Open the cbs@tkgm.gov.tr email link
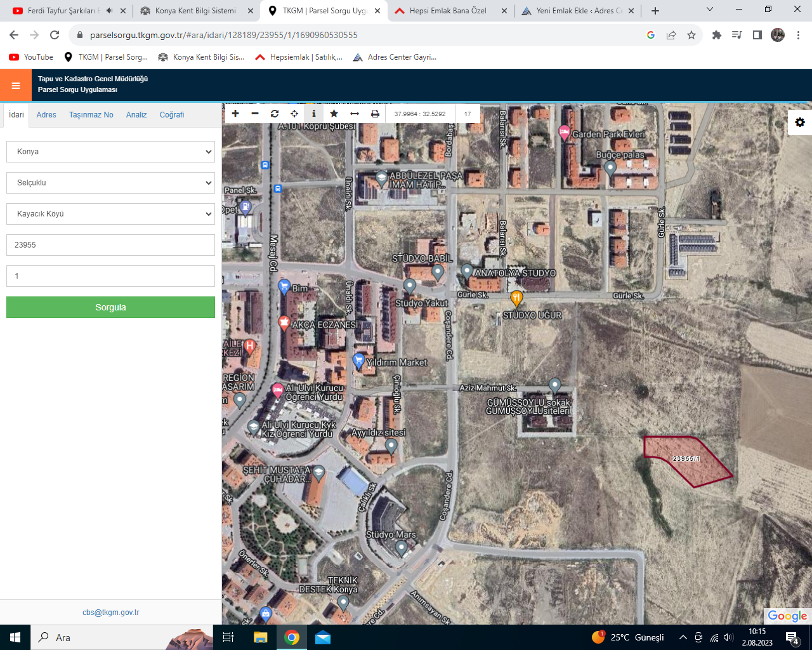 (x=110, y=613)
